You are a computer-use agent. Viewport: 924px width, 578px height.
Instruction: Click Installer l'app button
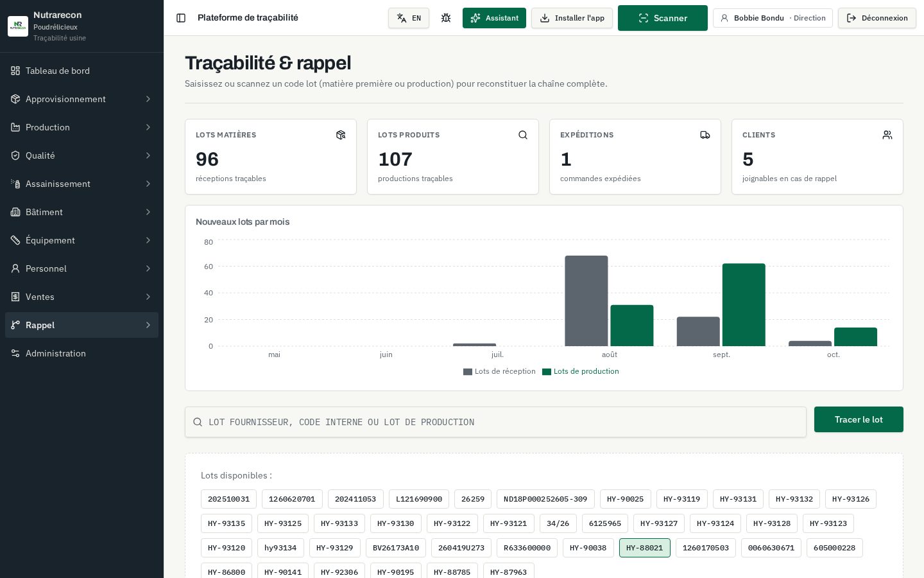[572, 18]
